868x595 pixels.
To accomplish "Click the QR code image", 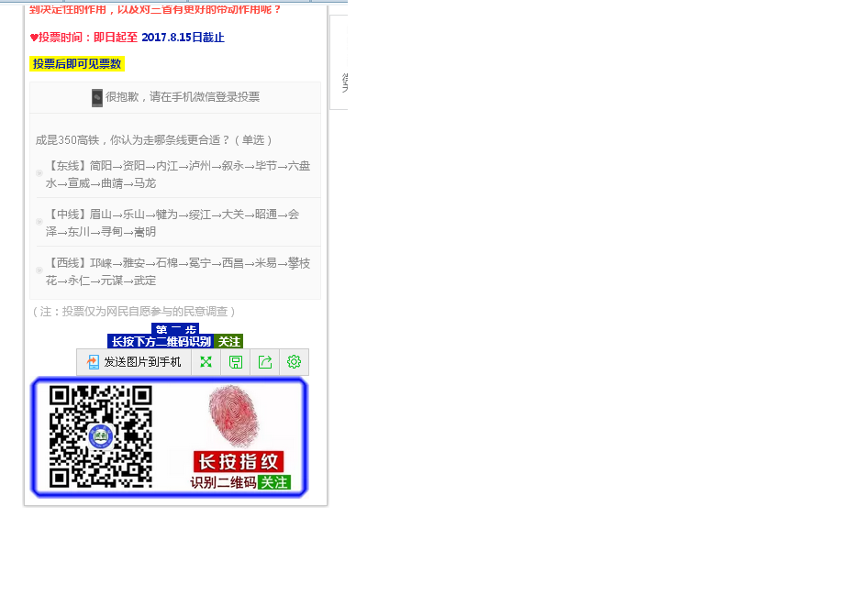I will (101, 436).
